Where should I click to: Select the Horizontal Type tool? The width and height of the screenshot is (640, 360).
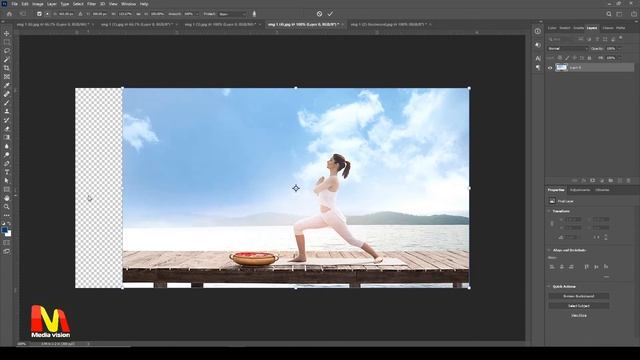[7, 172]
